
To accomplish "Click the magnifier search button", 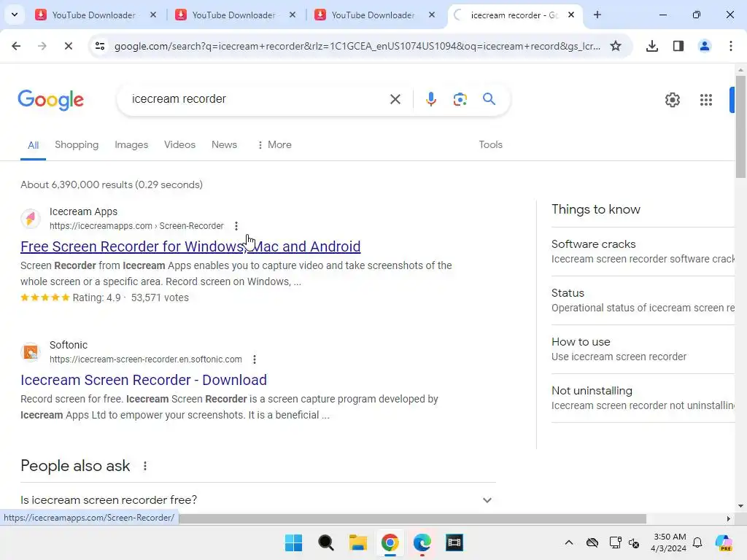I will tap(489, 99).
